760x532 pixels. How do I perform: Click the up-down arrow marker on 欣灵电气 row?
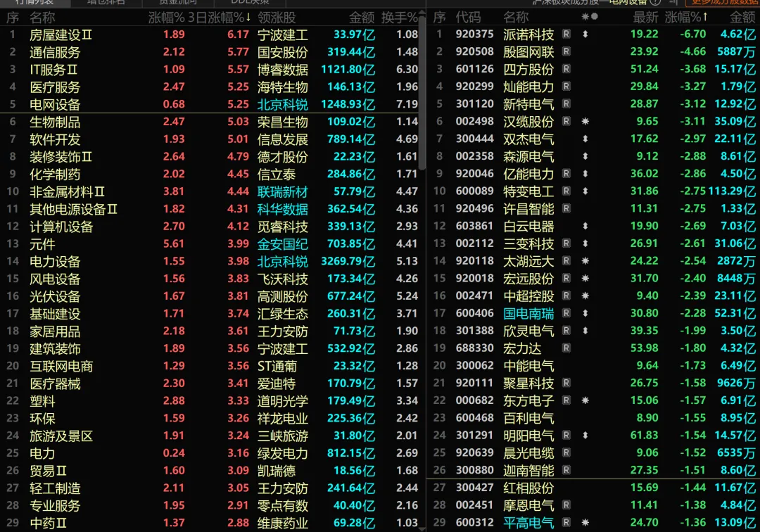(x=585, y=331)
